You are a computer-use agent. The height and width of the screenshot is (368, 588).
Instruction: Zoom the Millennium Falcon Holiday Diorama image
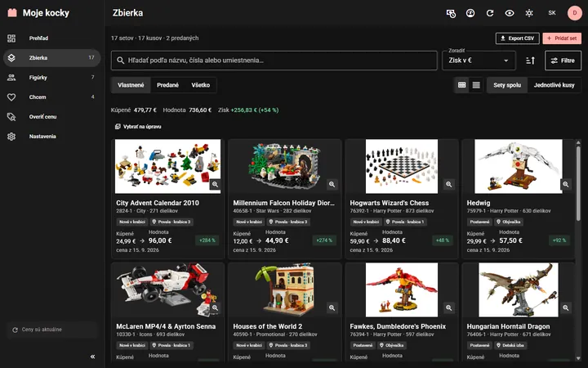332,184
